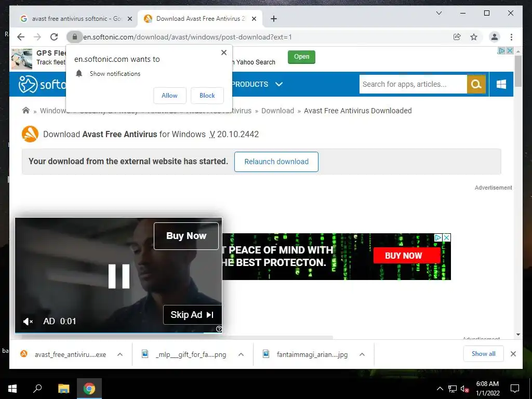Open AdChoices on matrix banner

[438, 237]
